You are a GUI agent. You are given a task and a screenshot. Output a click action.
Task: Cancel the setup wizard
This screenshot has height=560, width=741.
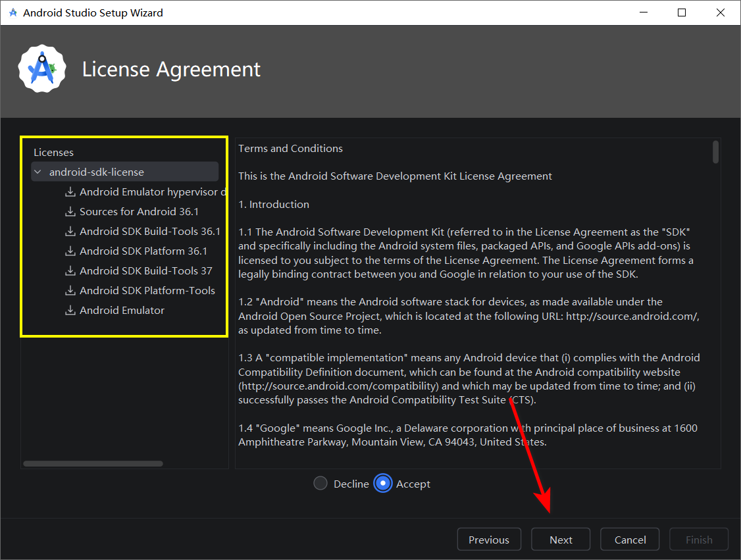point(630,539)
